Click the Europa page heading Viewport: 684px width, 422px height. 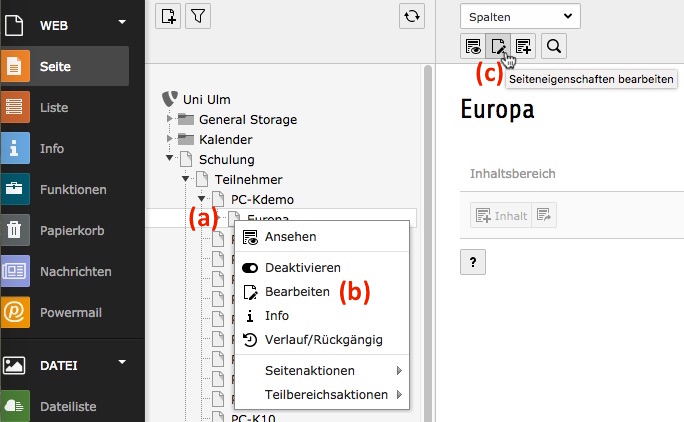point(497,110)
